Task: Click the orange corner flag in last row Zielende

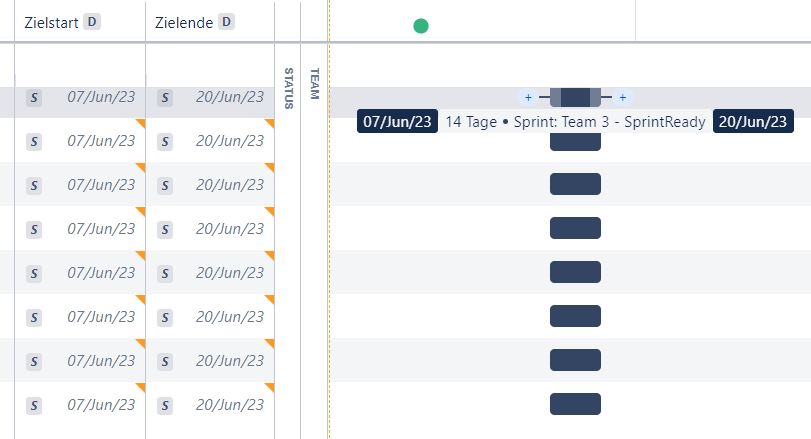Action: pos(269,387)
